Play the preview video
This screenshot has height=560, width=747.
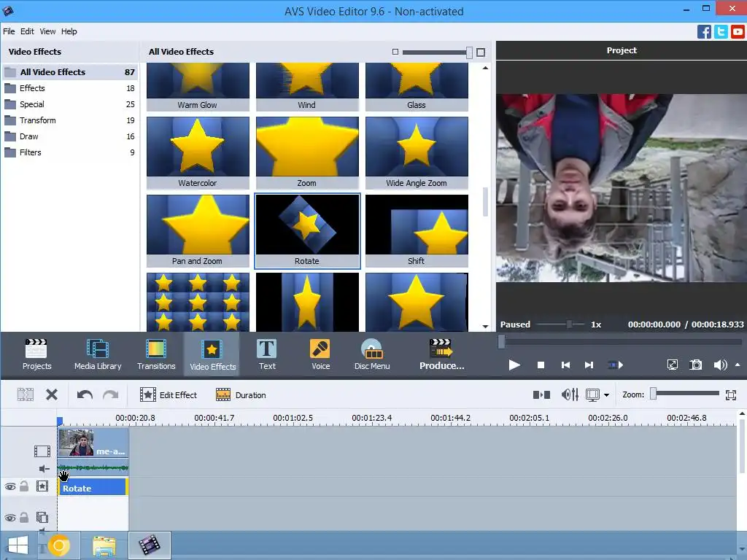pyautogui.click(x=514, y=365)
